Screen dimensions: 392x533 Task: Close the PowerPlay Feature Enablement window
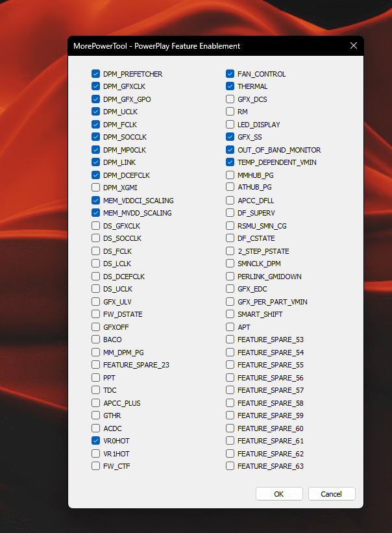click(x=354, y=45)
